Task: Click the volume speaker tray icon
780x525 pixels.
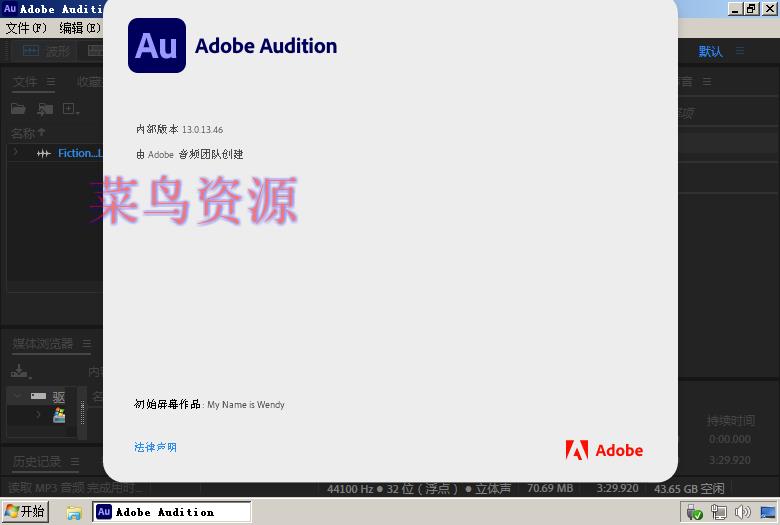Action: click(x=742, y=512)
